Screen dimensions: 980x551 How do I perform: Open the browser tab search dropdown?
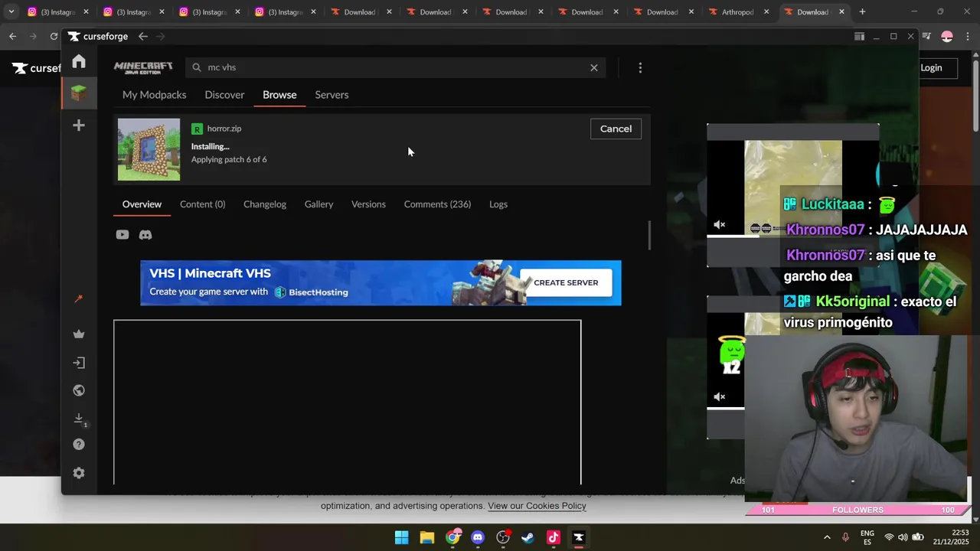pyautogui.click(x=11, y=11)
